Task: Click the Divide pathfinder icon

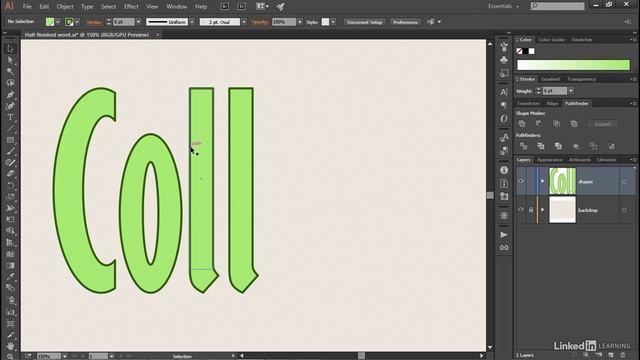Action: [x=524, y=146]
